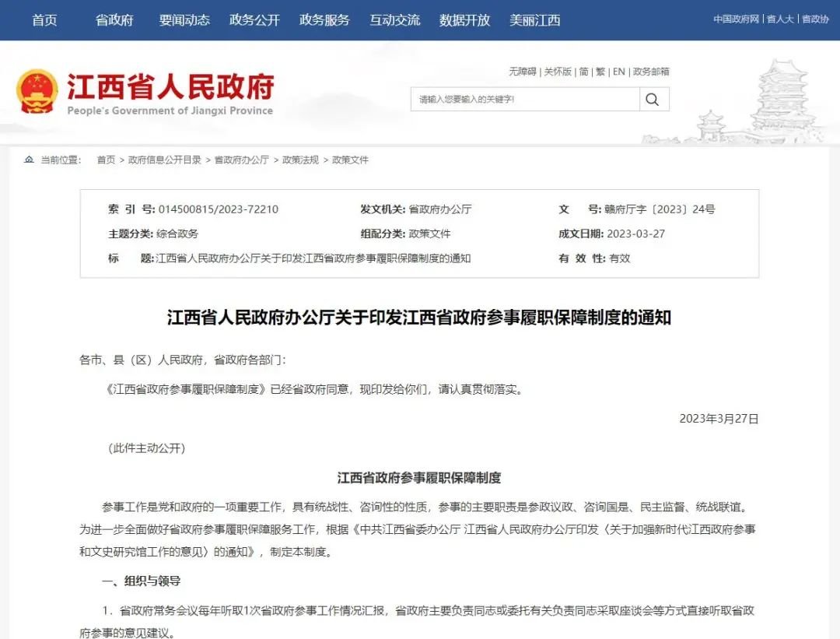
Task: Click the national emblem logo
Action: 37,92
